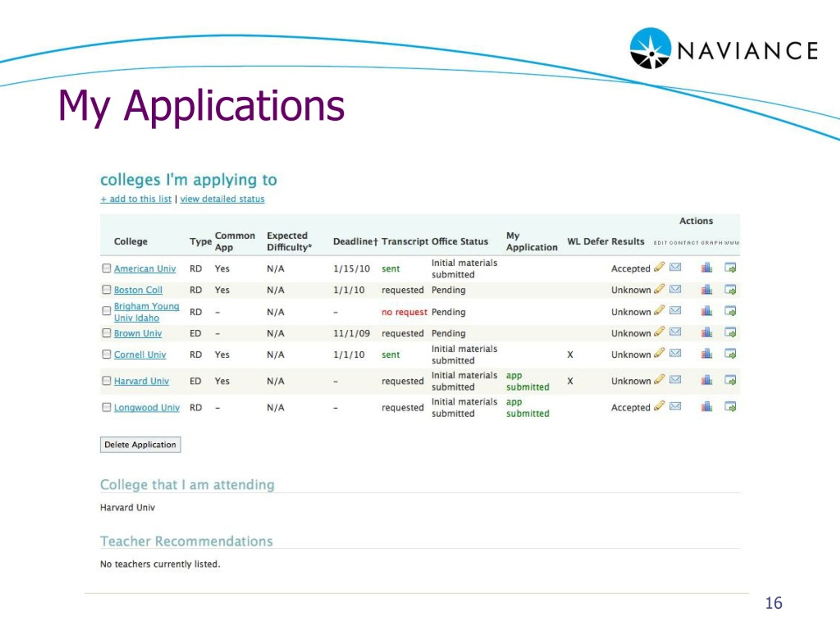Click the contact envelope icon for American Univ
This screenshot has width=840, height=630.
coord(675,267)
